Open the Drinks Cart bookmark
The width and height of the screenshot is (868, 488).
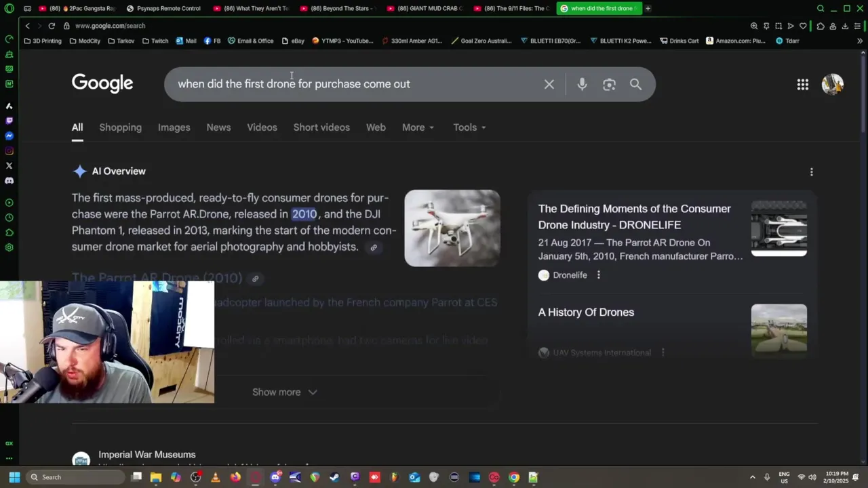pyautogui.click(x=679, y=41)
